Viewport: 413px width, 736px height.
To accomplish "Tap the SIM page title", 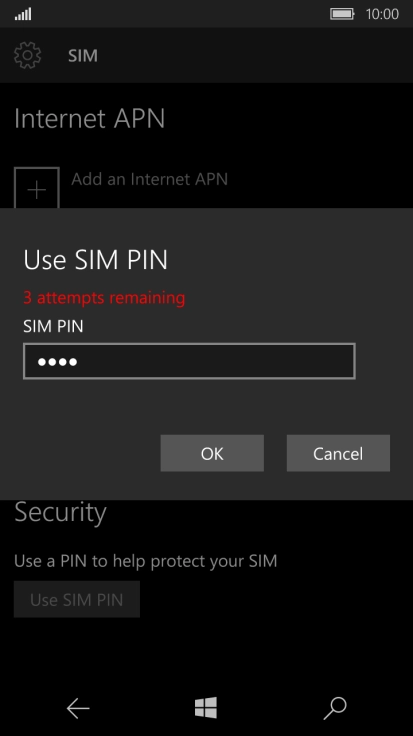I will [83, 55].
